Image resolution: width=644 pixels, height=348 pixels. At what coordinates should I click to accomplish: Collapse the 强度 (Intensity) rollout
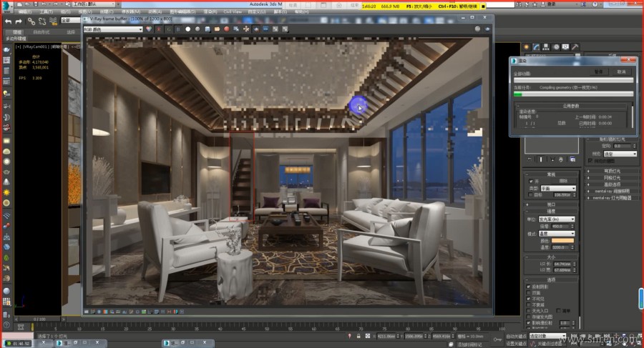[551, 212]
